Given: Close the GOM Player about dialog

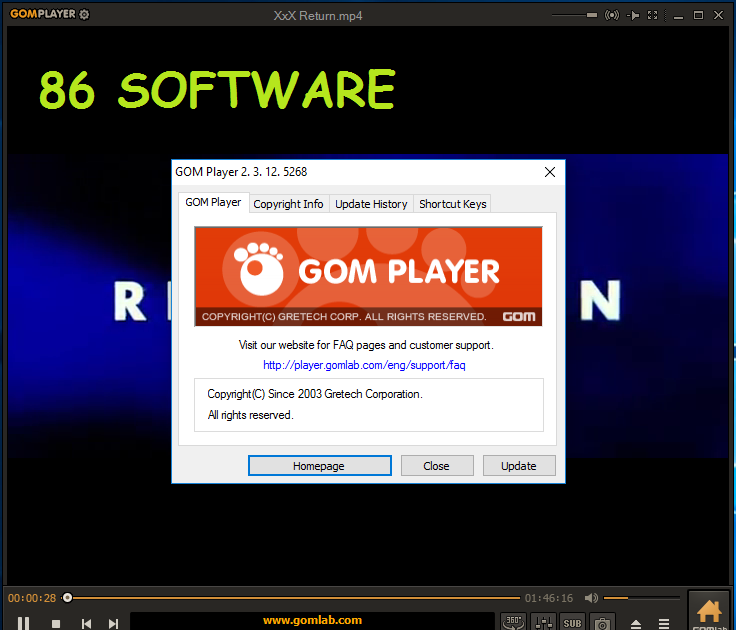Looking at the screenshot, I should pyautogui.click(x=550, y=172).
